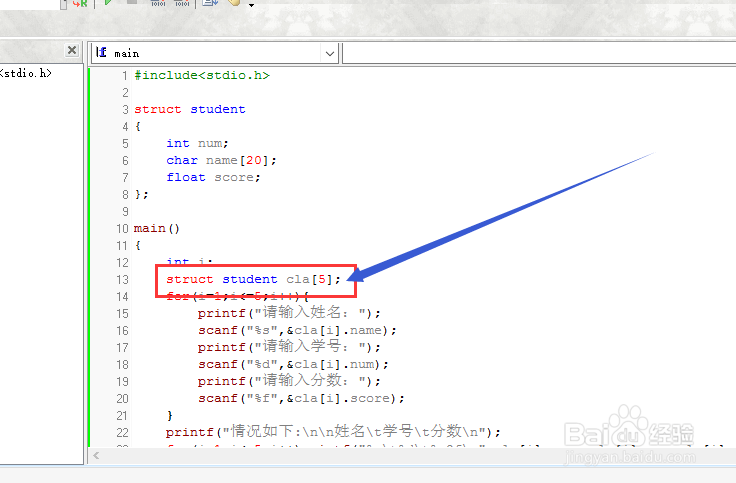Click the 'float score;' line
This screenshot has width=736, height=483.
coord(213,177)
